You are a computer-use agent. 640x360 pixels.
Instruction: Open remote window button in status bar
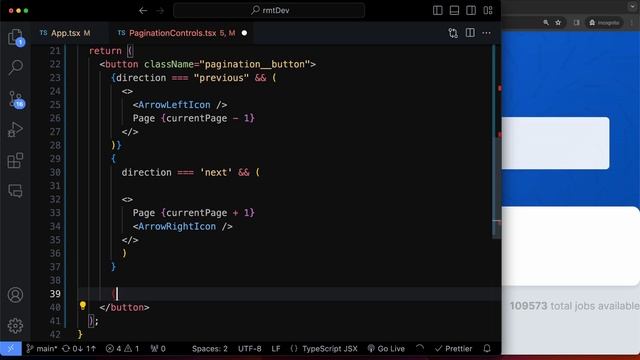(11, 349)
